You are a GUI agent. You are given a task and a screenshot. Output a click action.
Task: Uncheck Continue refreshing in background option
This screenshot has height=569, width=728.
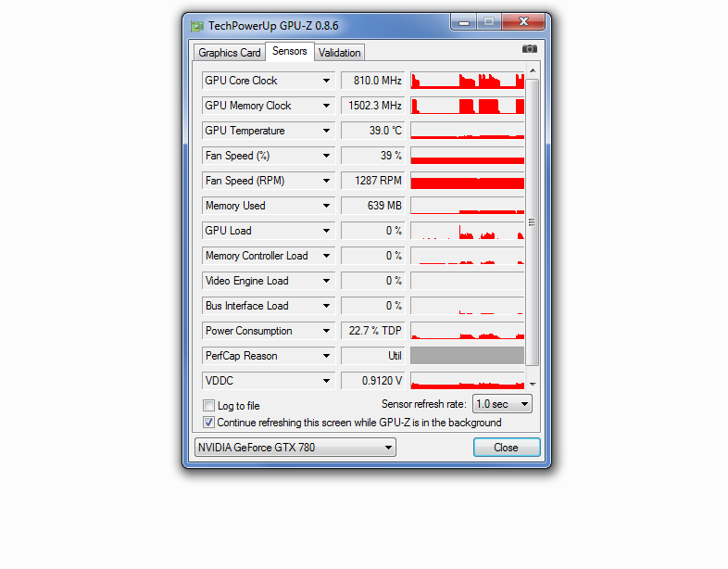209,423
